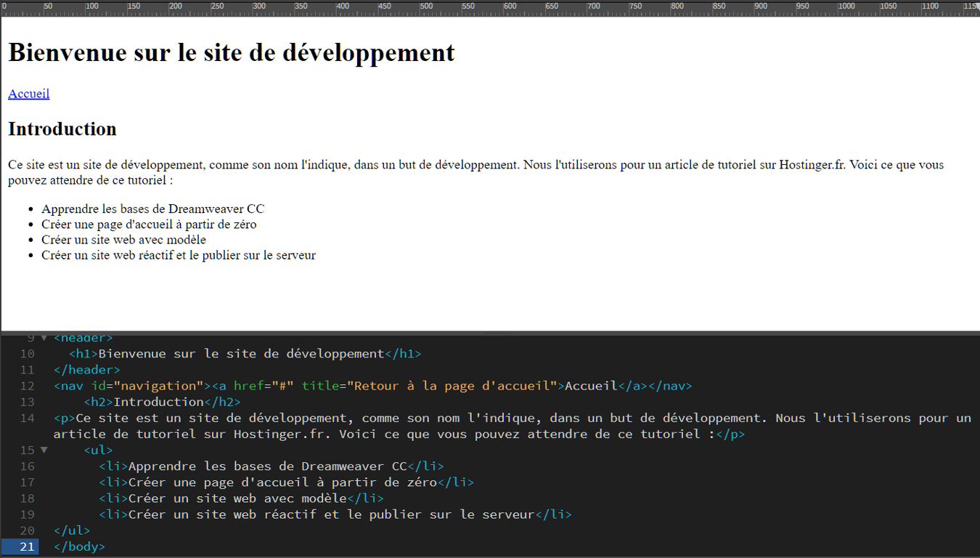Click the highlighted line number 21
The height and width of the screenshot is (558, 980).
tap(27, 546)
